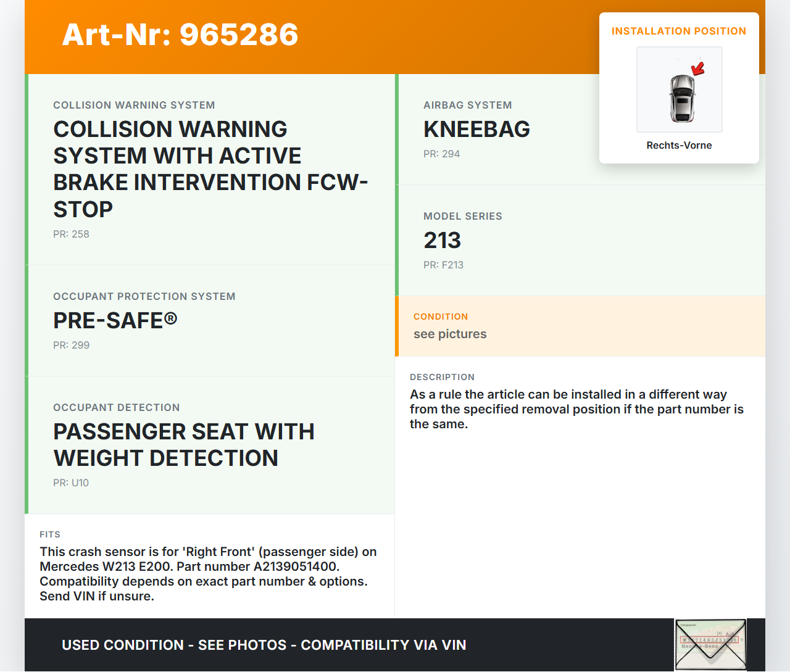Select the Kneebag airbag heading
The height and width of the screenshot is (672, 790).
click(476, 129)
